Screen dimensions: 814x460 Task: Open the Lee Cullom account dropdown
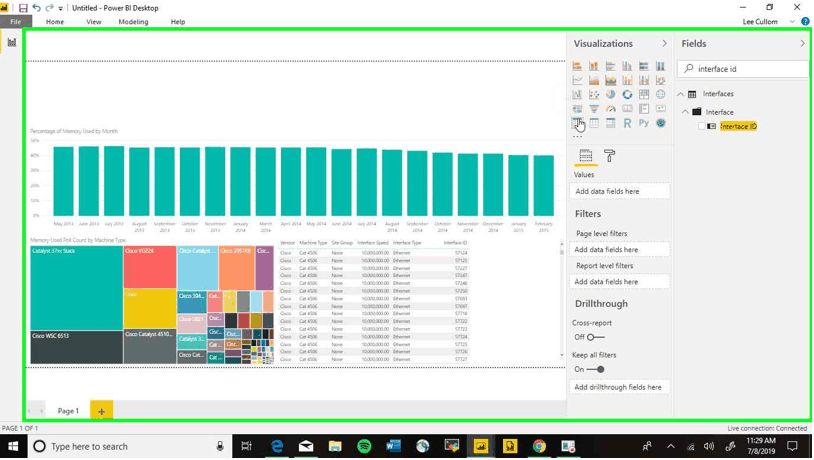(x=792, y=22)
